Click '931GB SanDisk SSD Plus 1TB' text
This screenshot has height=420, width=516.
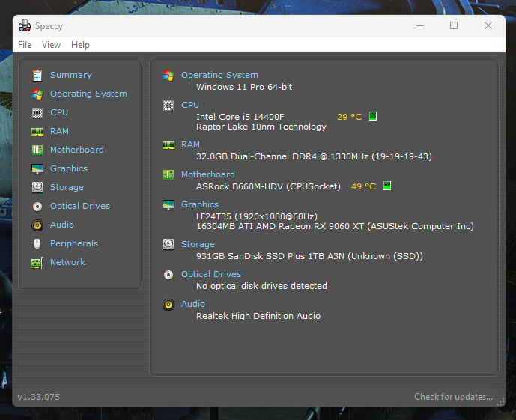[309, 256]
